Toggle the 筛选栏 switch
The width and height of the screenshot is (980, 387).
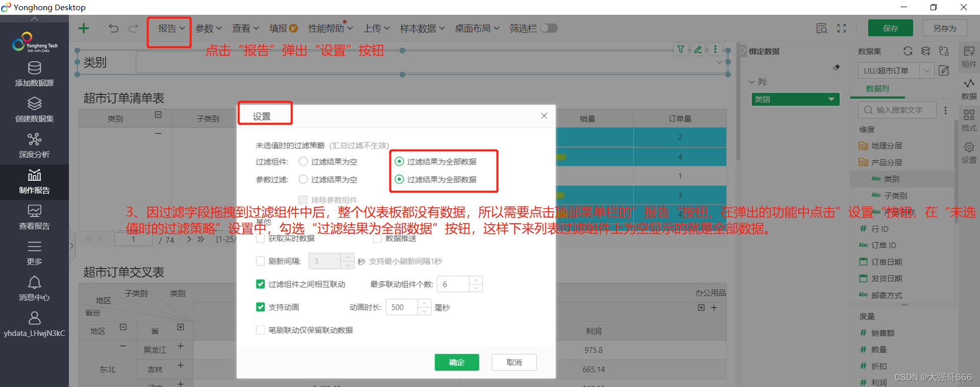(x=549, y=28)
